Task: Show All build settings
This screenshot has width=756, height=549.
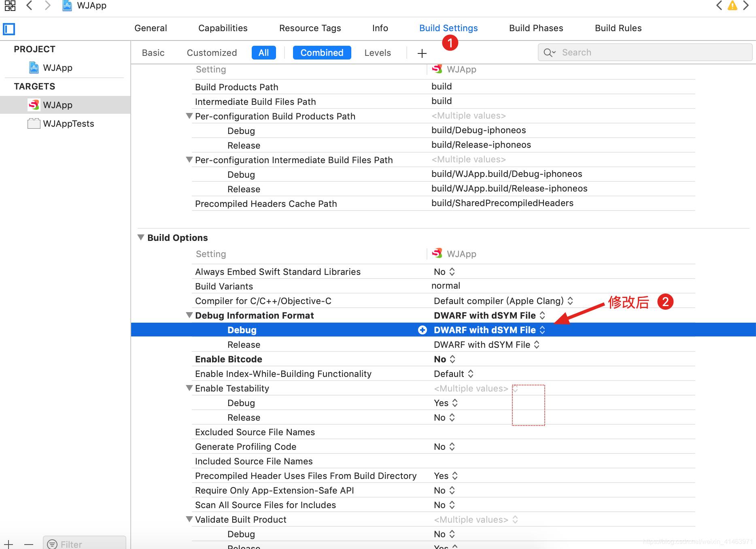Action: (264, 53)
